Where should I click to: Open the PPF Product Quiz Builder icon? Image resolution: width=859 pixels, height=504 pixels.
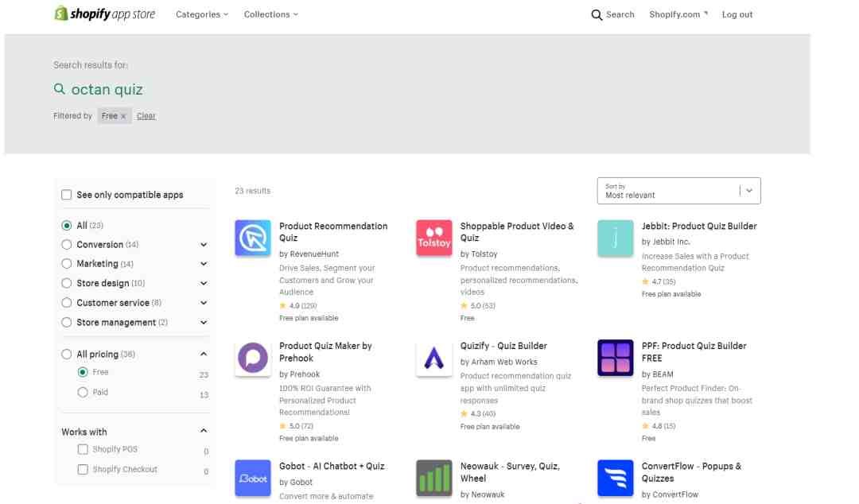click(615, 358)
